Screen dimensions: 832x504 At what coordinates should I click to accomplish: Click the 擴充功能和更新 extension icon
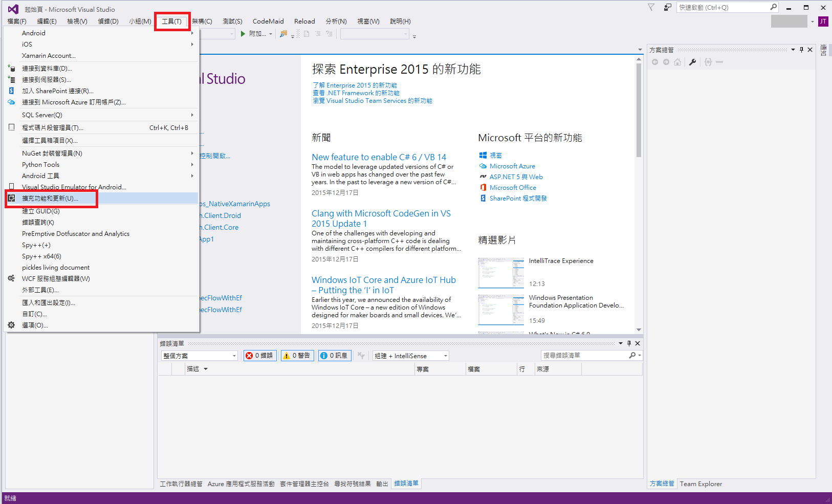[x=11, y=198]
